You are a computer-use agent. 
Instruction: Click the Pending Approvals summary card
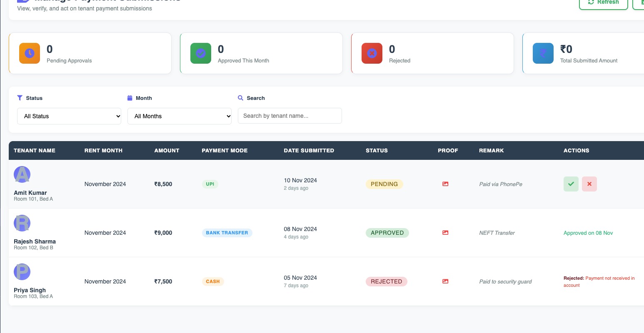tap(90, 53)
